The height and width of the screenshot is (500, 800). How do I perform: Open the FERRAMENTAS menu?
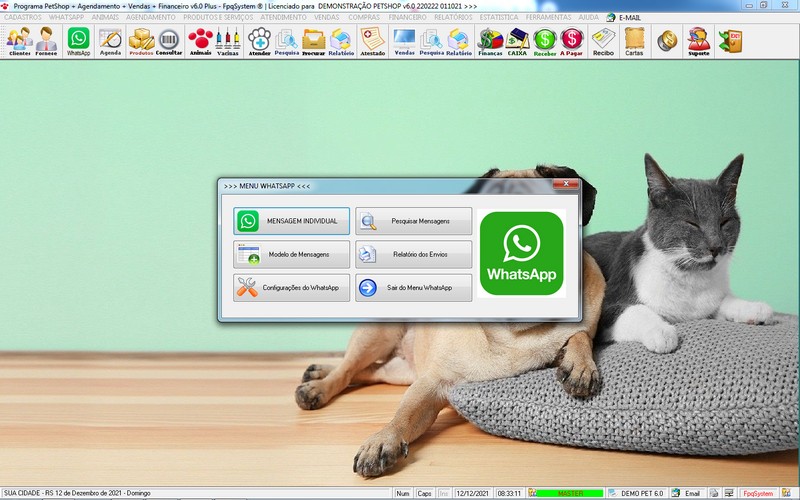(548, 17)
